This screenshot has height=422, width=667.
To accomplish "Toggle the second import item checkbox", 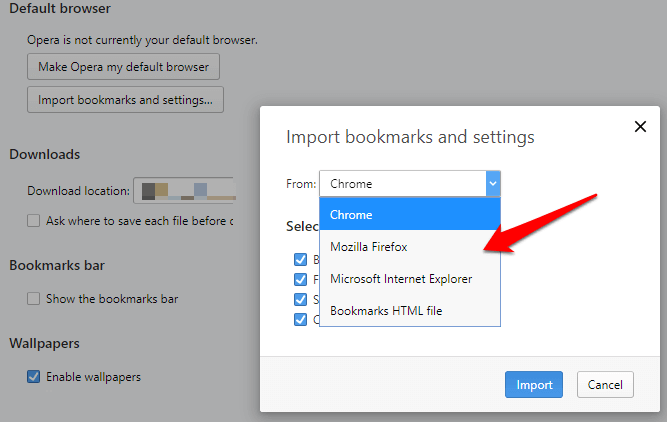I will coord(300,279).
